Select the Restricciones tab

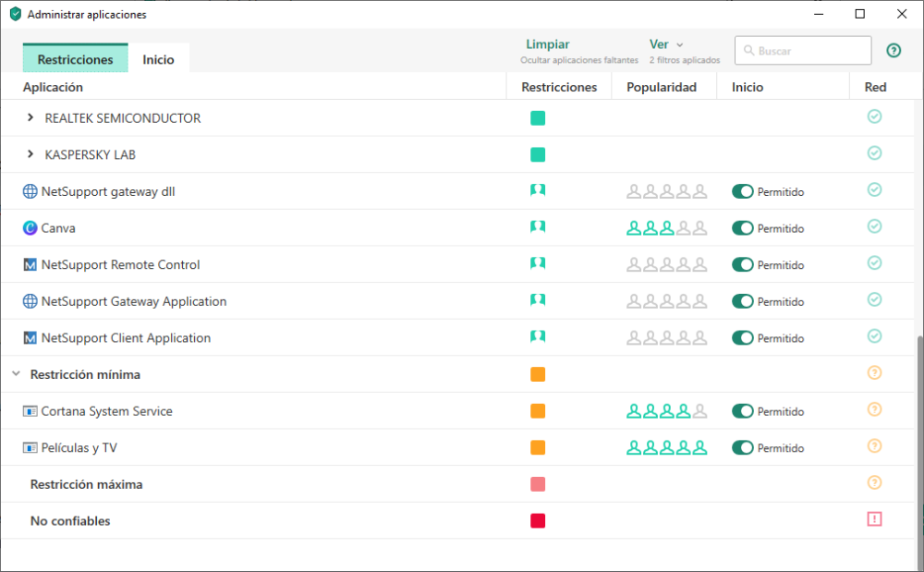point(75,59)
